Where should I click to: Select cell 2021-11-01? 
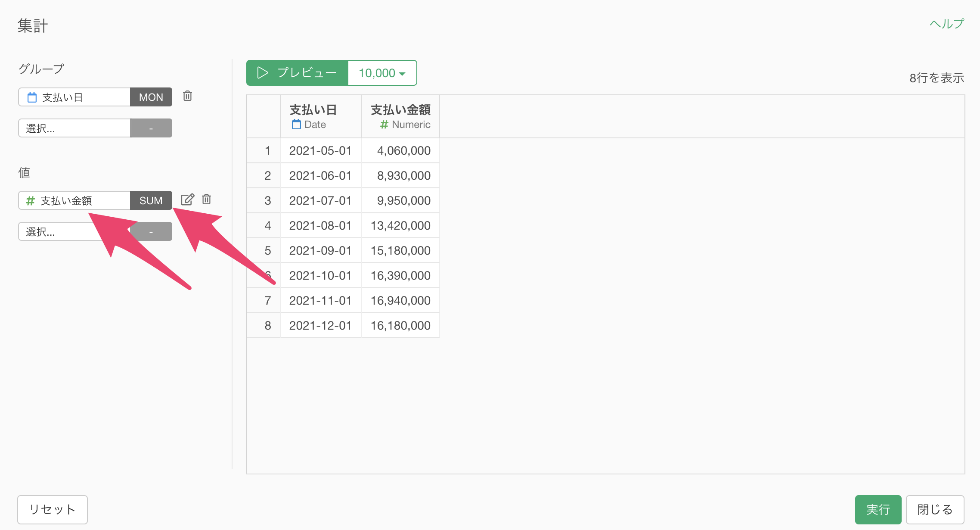pyautogui.click(x=321, y=300)
